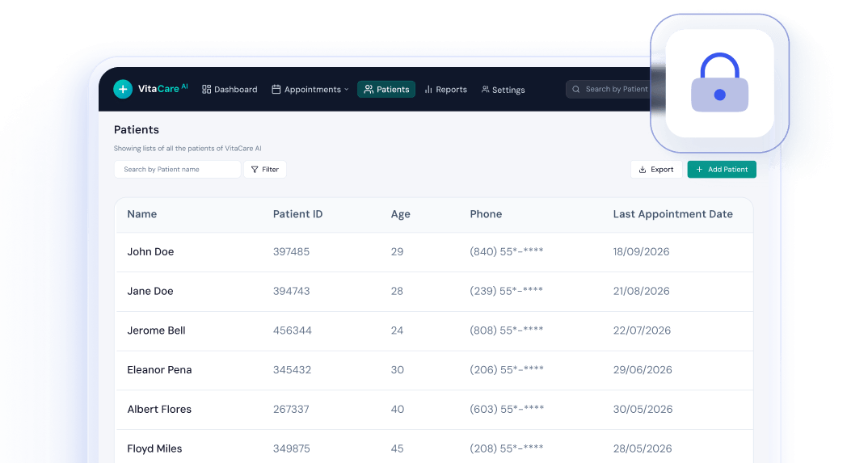The image size is (868, 463).
Task: Click phone number (808) 55*-****
Action: coord(507,330)
